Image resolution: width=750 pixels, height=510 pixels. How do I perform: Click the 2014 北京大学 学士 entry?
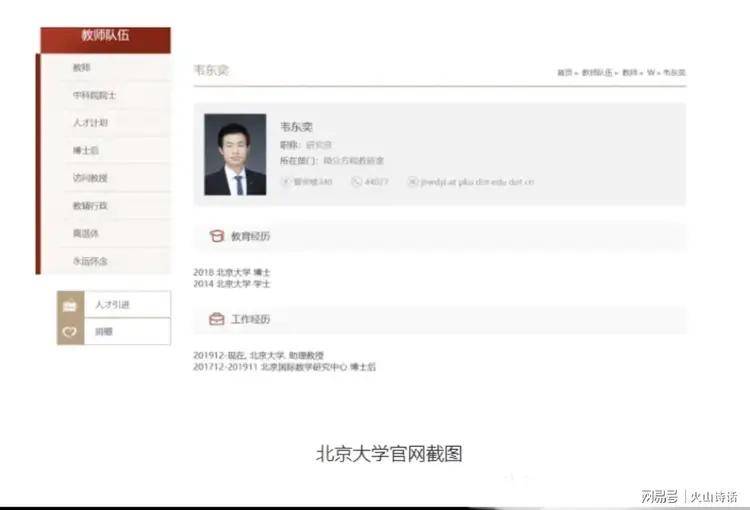point(232,284)
